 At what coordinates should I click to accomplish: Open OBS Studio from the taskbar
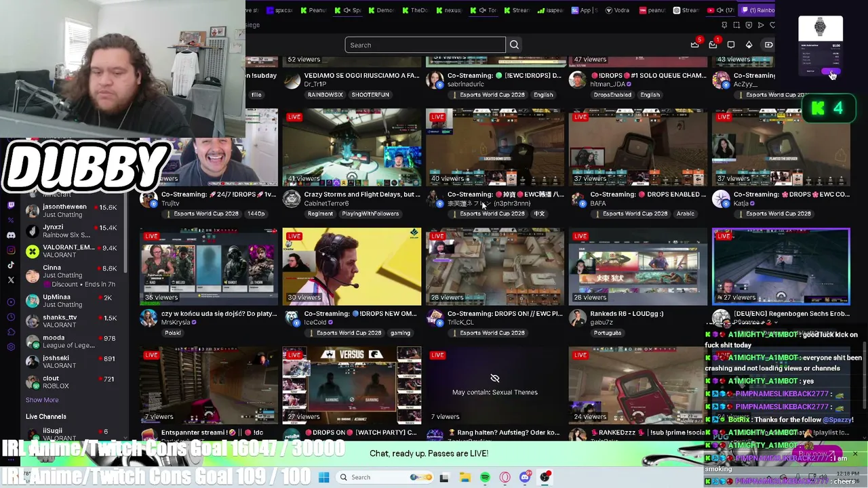tap(545, 477)
